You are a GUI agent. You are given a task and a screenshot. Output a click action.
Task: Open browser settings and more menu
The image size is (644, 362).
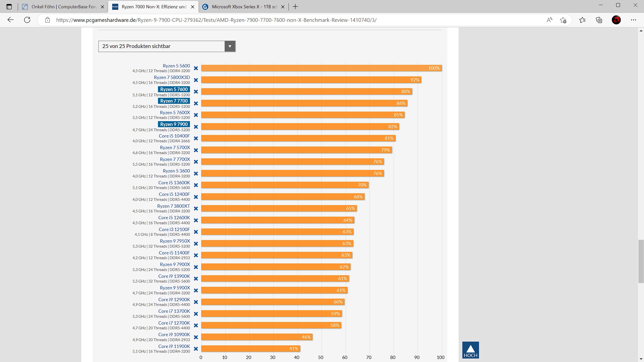pos(633,20)
